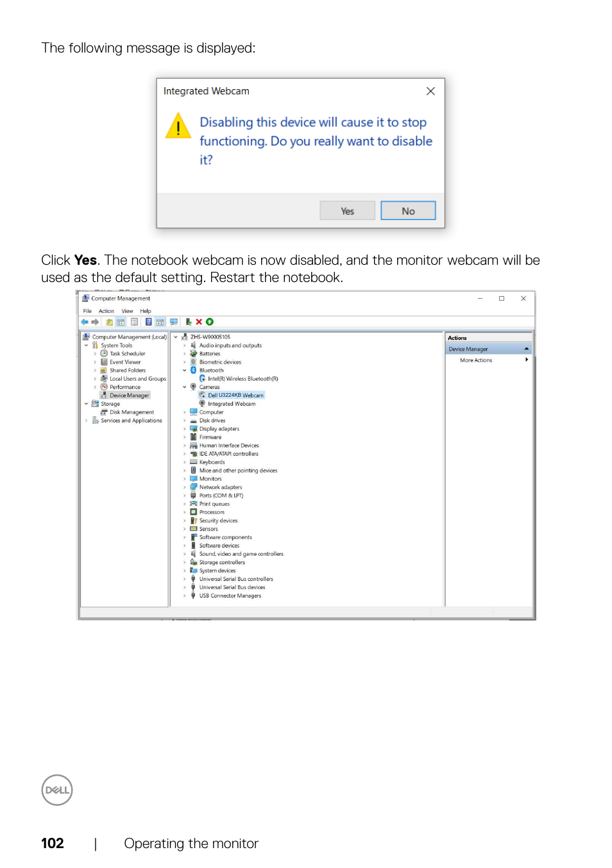
Task: Collapse the ZHS-W90005105 computer root node
Action: 176,337
